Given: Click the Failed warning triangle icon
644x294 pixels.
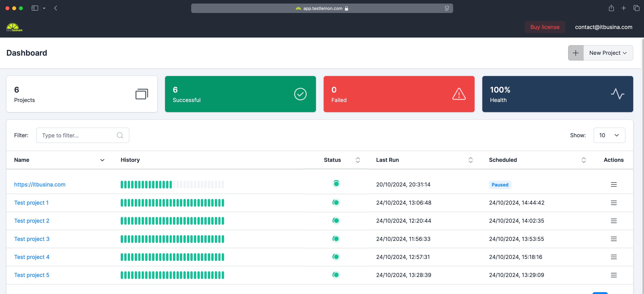Looking at the screenshot, I should tap(459, 94).
